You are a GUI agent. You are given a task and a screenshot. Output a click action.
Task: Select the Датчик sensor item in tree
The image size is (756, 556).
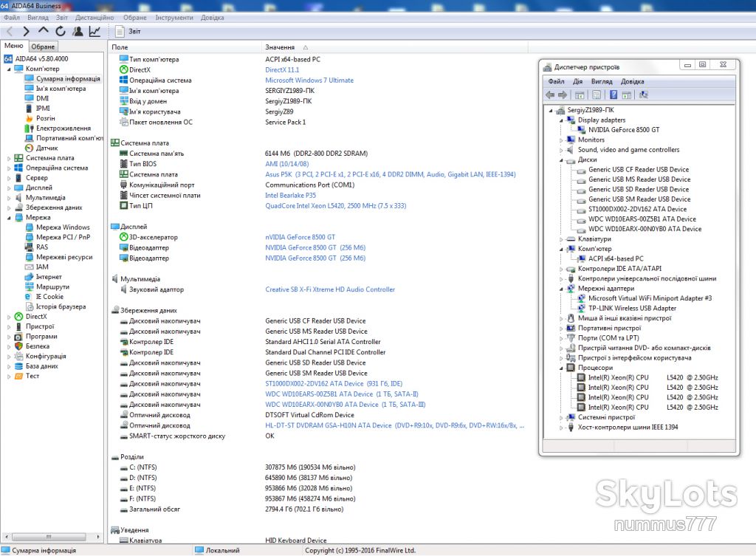[x=47, y=148]
